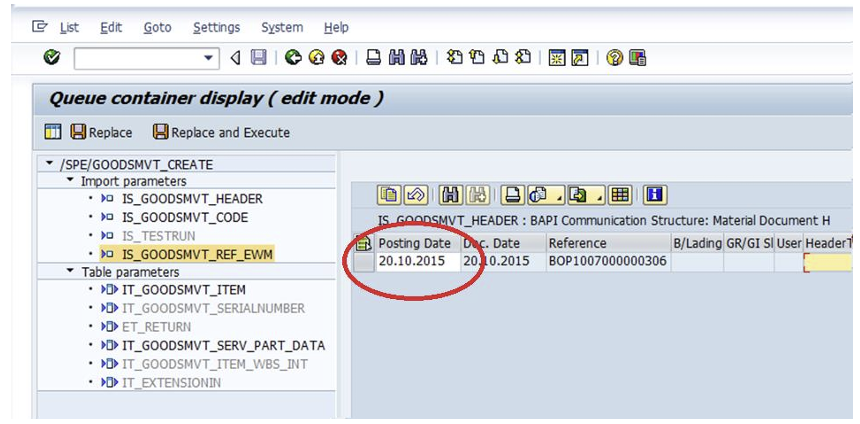
Task: Jump to First Page icon
Action: coord(455,57)
